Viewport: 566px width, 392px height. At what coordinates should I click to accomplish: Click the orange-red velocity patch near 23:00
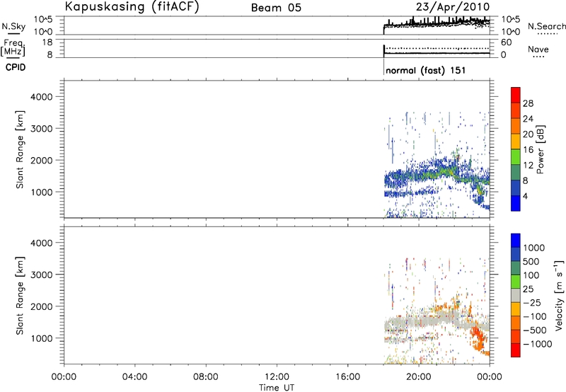pyautogui.click(x=480, y=336)
